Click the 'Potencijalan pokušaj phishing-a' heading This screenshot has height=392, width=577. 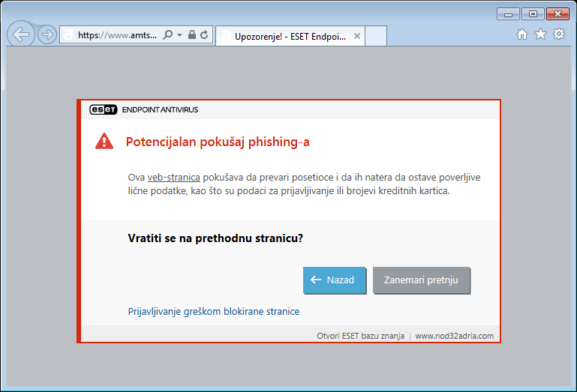(218, 142)
